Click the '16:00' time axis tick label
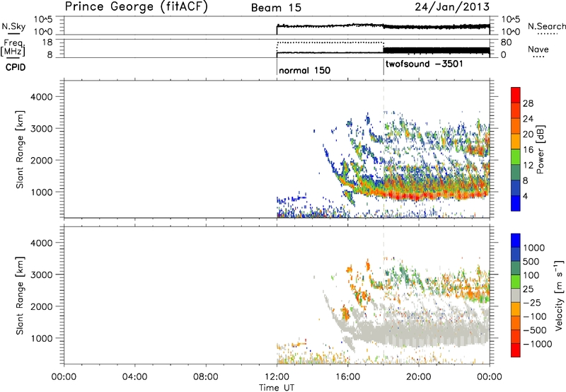Viewport: 566px width, 392px height. [347, 377]
